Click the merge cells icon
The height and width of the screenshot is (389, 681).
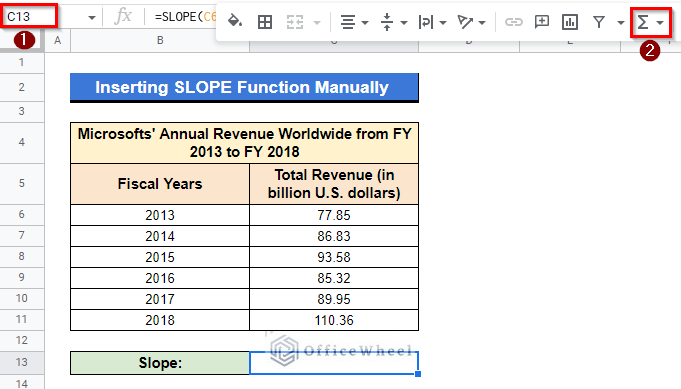(295, 22)
